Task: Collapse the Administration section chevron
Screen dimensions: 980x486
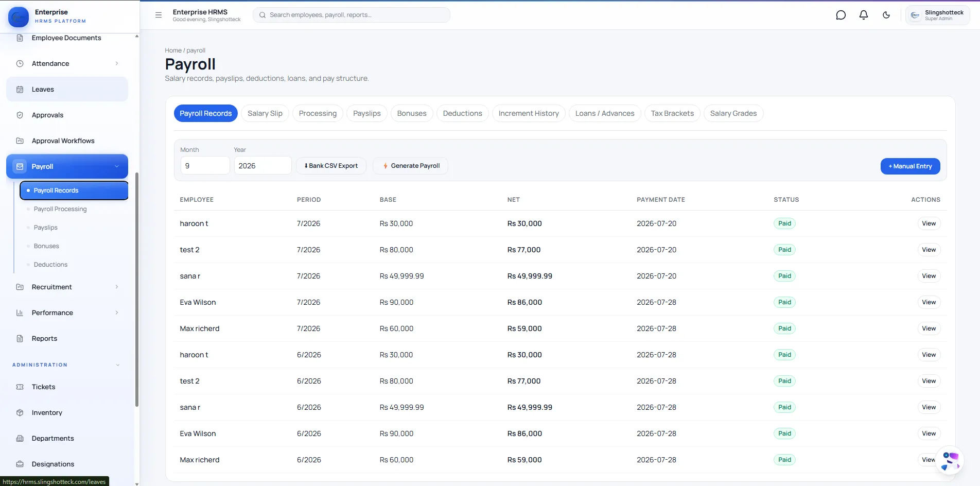Action: click(118, 365)
